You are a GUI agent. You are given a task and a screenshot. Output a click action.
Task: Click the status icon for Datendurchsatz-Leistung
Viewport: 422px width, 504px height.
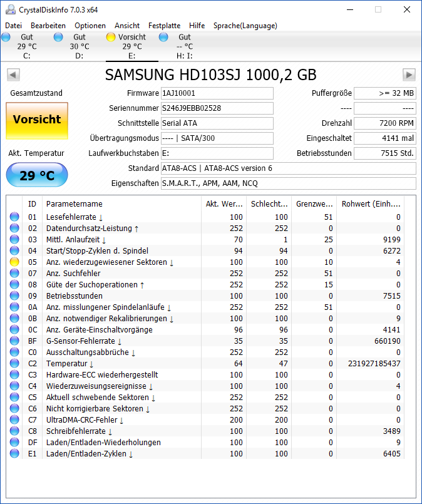pos(14,229)
